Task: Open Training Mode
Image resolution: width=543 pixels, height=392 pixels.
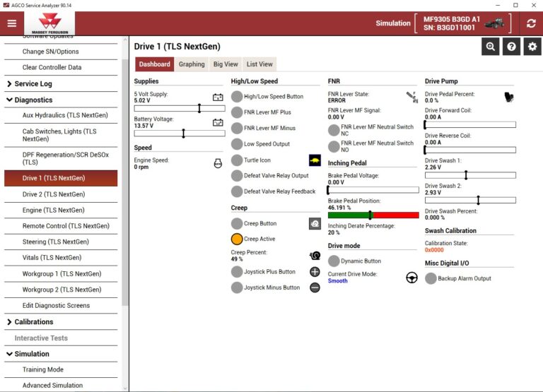Action: tap(61, 369)
